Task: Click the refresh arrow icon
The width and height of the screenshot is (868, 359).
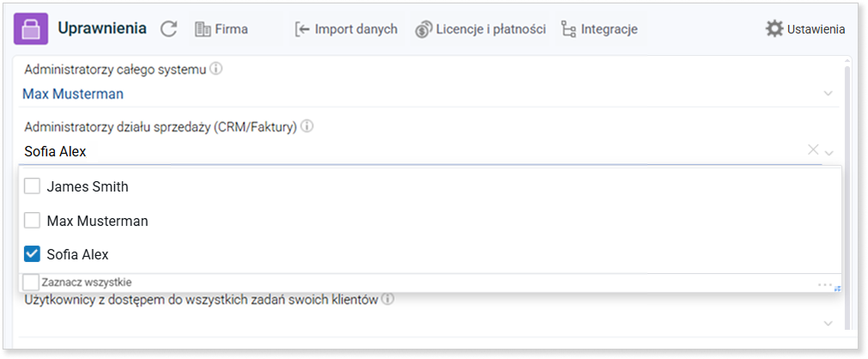Action: 168,29
